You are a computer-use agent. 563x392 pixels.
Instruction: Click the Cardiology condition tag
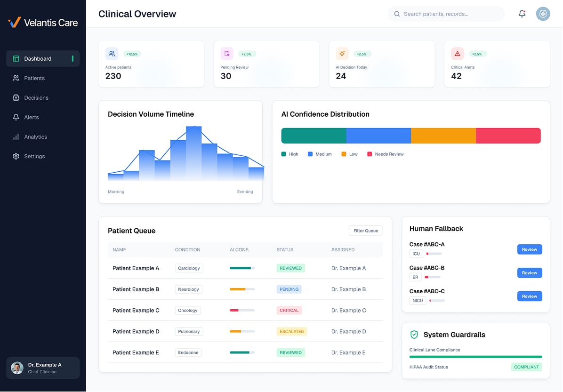[189, 268]
